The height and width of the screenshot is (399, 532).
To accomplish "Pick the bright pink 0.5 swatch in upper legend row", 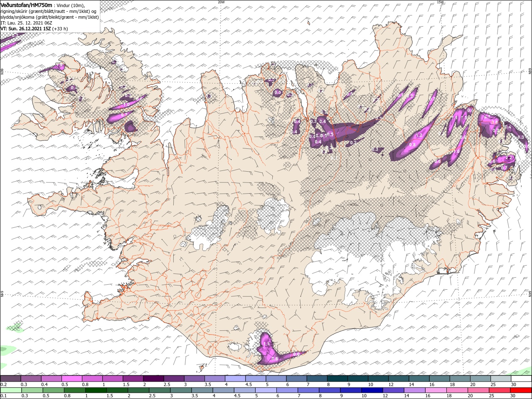I will [71, 379].
